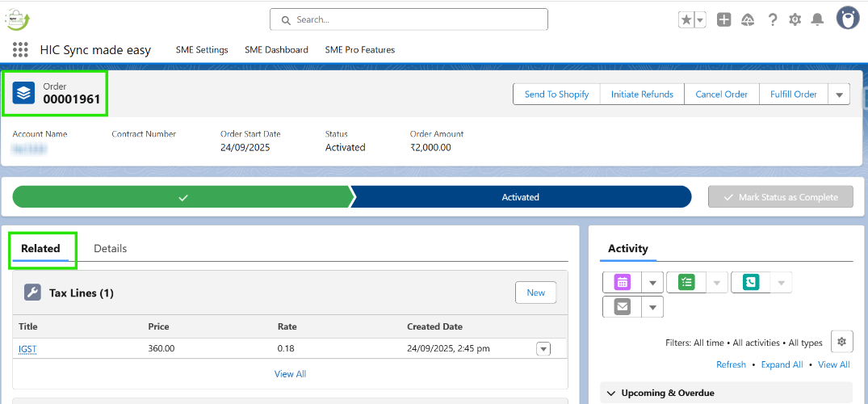The width and height of the screenshot is (868, 404).
Task: Open the global actions plus icon
Action: pyautogui.click(x=723, y=19)
